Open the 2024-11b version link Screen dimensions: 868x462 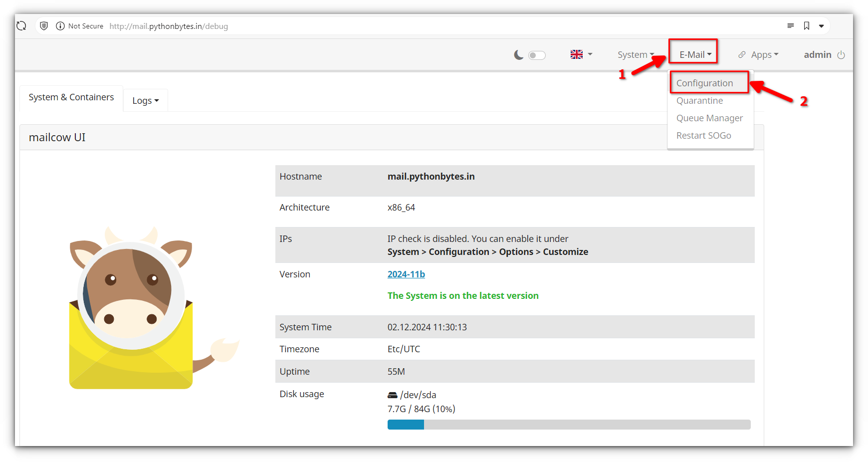click(406, 274)
